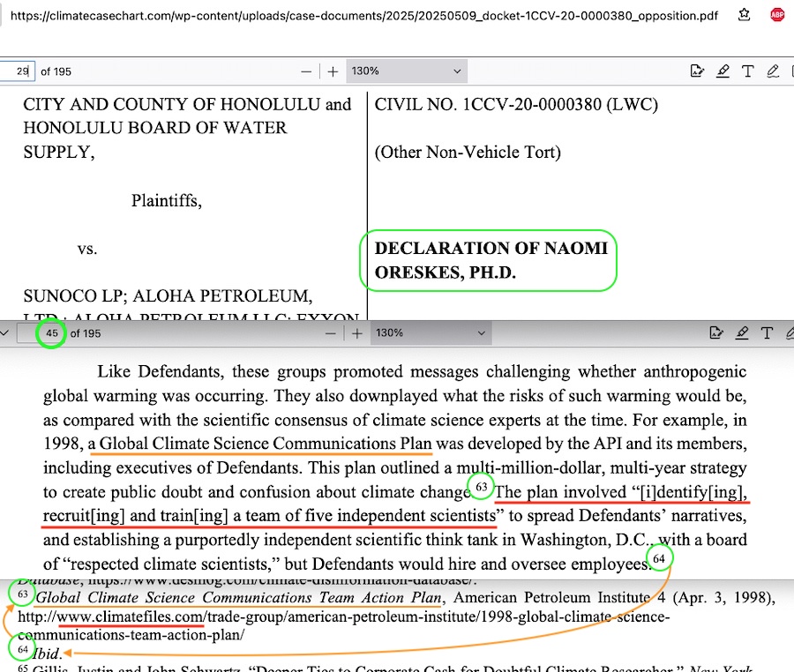Bookmark this page with the star icon
This screenshot has height=672, width=794.
745,14
